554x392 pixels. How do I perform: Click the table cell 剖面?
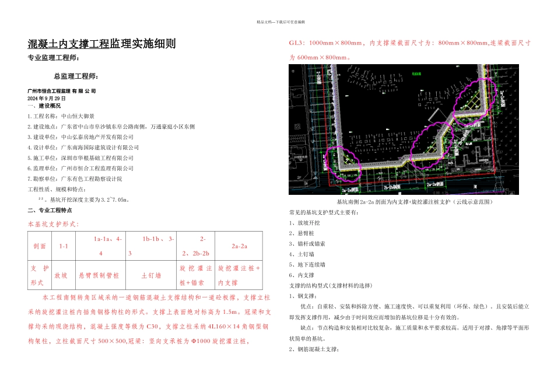40,246
